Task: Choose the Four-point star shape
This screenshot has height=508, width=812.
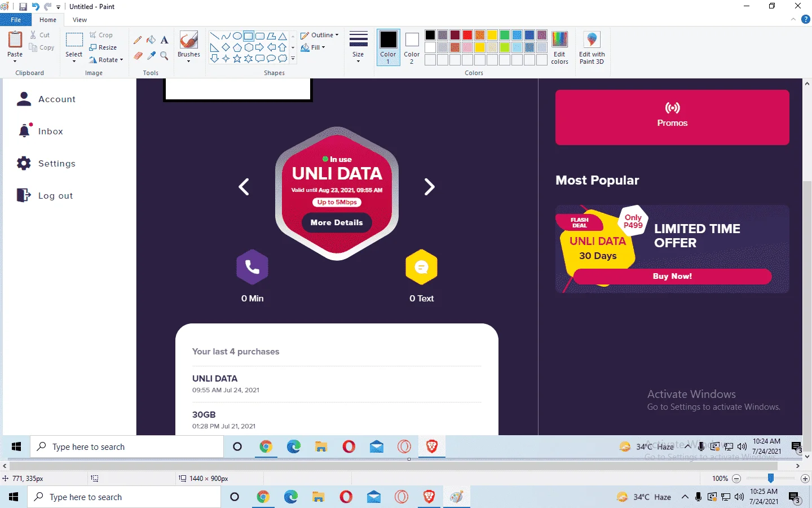Action: (226, 58)
